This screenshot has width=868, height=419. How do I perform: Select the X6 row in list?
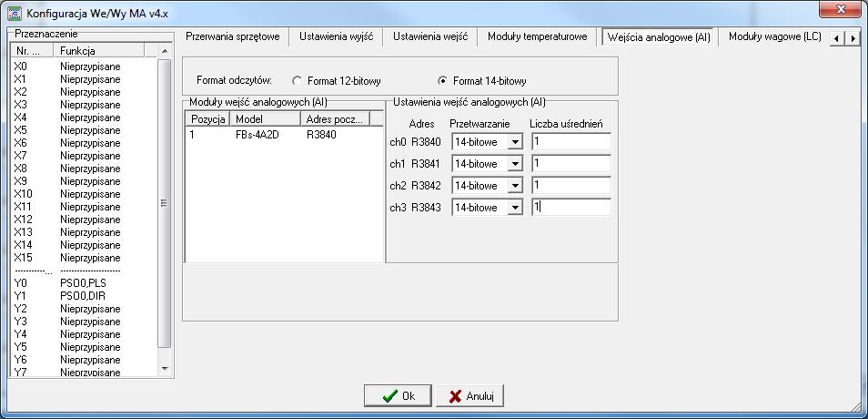pos(84,143)
